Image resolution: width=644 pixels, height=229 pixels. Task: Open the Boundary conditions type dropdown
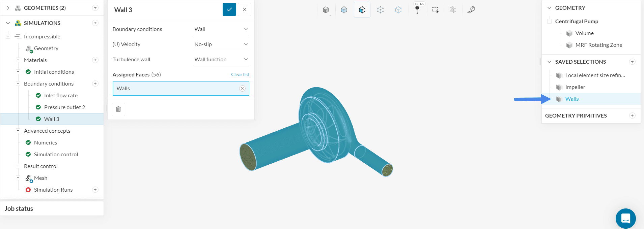pos(221,29)
